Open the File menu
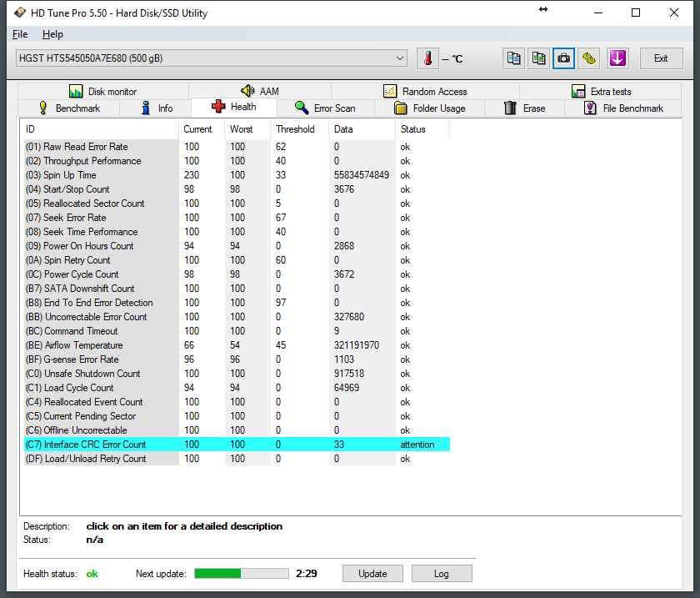 tap(20, 34)
